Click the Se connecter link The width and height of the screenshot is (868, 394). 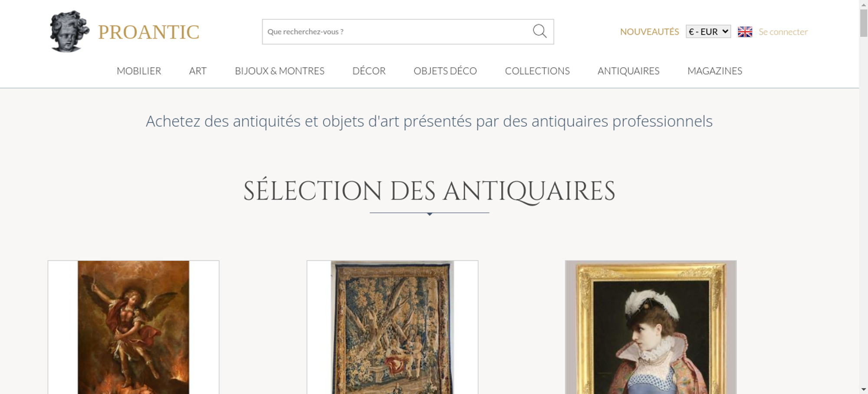point(783,32)
